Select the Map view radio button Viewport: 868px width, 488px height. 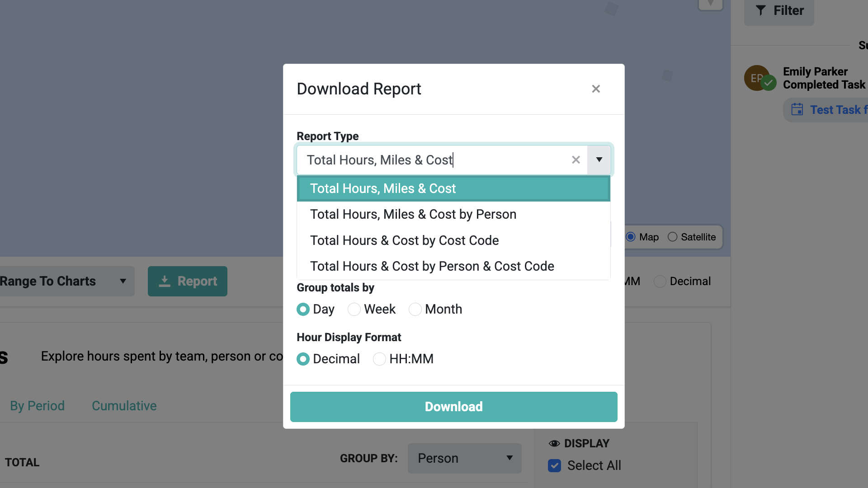(631, 237)
